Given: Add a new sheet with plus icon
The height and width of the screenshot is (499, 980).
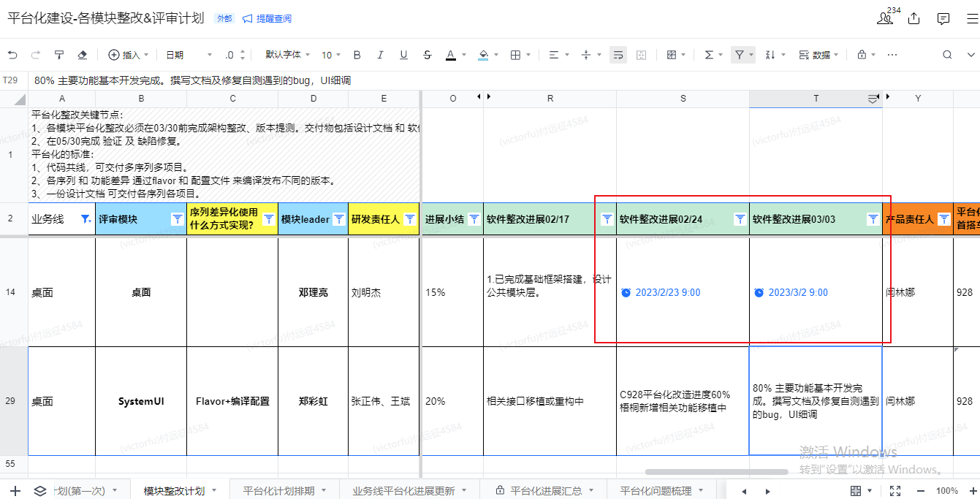Looking at the screenshot, I should pos(16,490).
